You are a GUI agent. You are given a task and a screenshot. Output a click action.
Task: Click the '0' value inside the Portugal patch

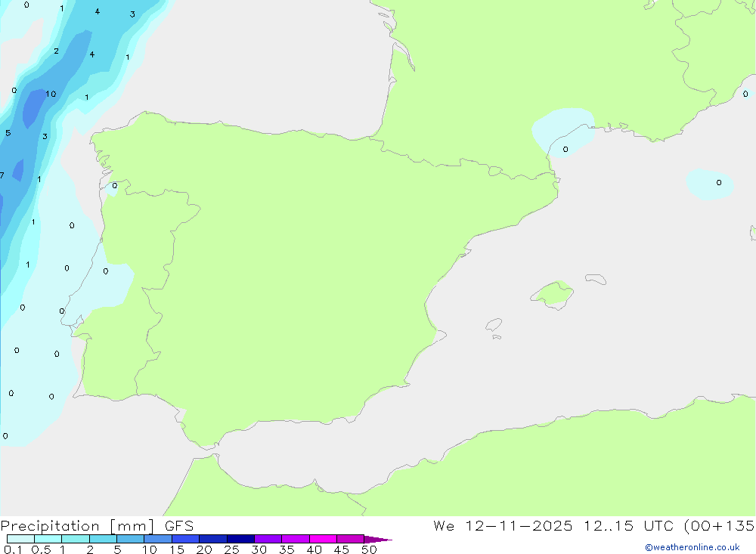click(106, 271)
